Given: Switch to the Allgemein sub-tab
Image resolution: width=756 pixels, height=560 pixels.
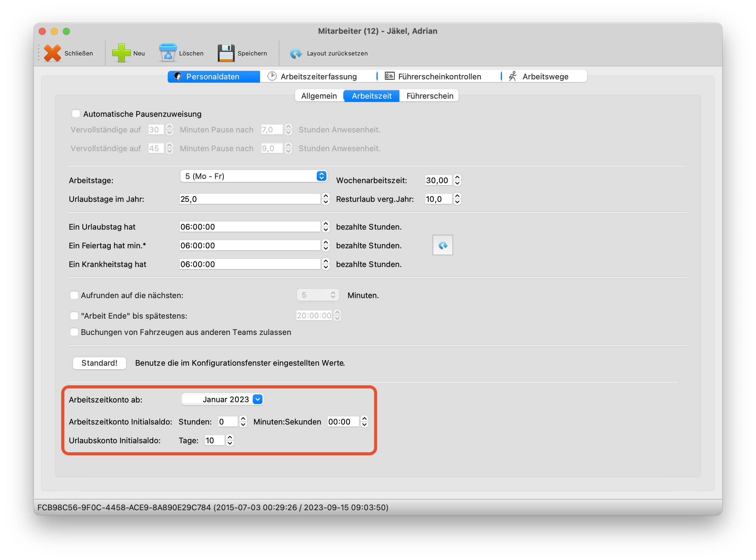Looking at the screenshot, I should coord(319,96).
